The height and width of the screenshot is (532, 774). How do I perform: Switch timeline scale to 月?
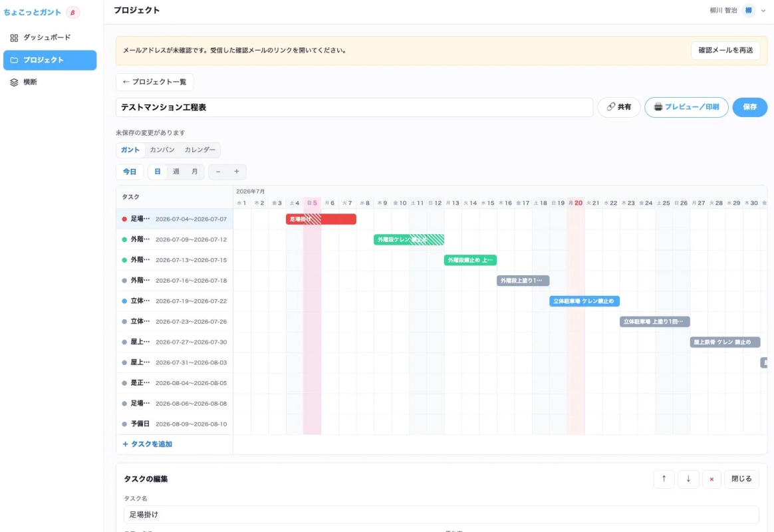pos(194,172)
